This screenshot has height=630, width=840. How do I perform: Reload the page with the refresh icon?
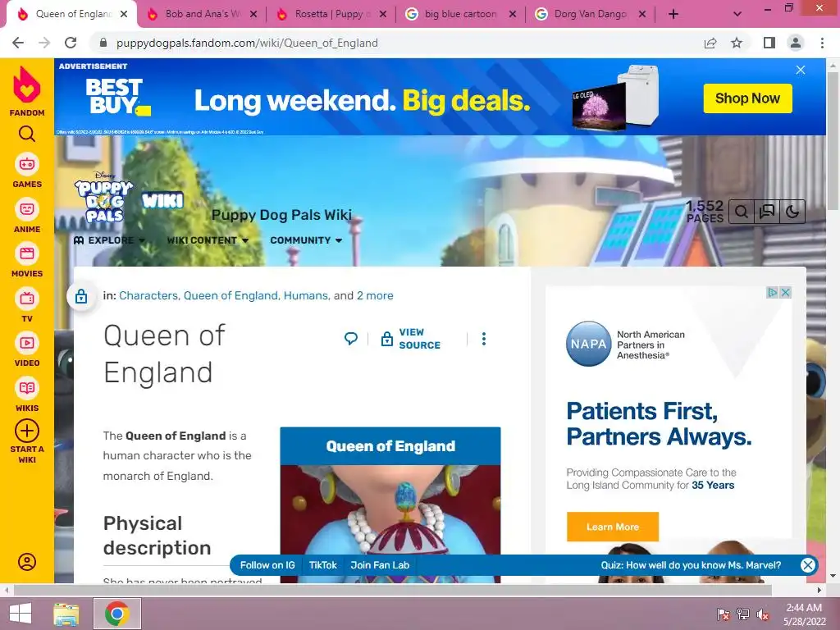point(71,43)
